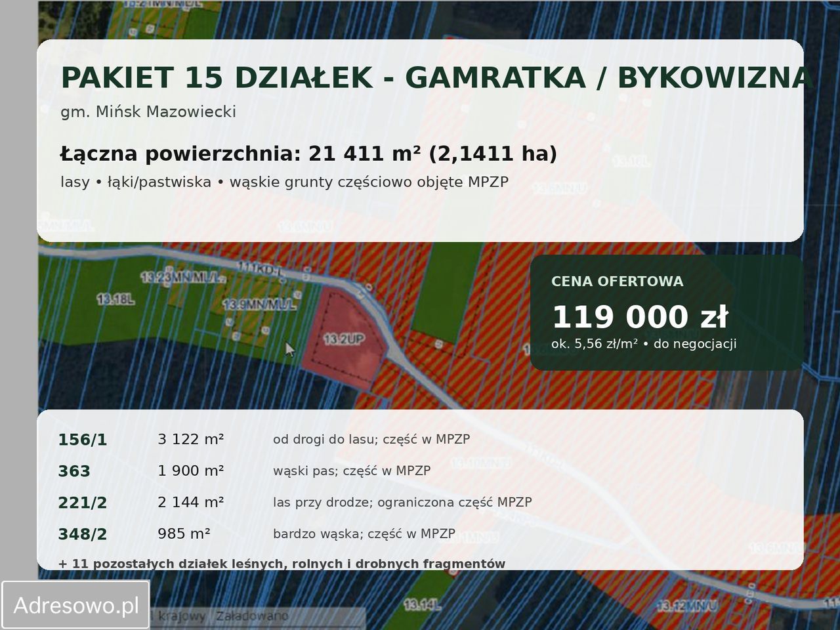
Task: Click map zone label '13.12MN/U'
Action: 687,606
